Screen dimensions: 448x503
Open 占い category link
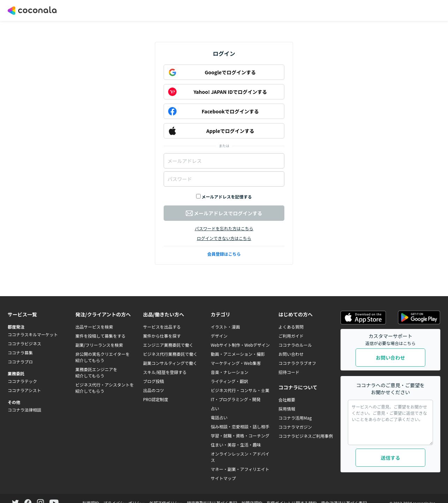click(x=215, y=409)
